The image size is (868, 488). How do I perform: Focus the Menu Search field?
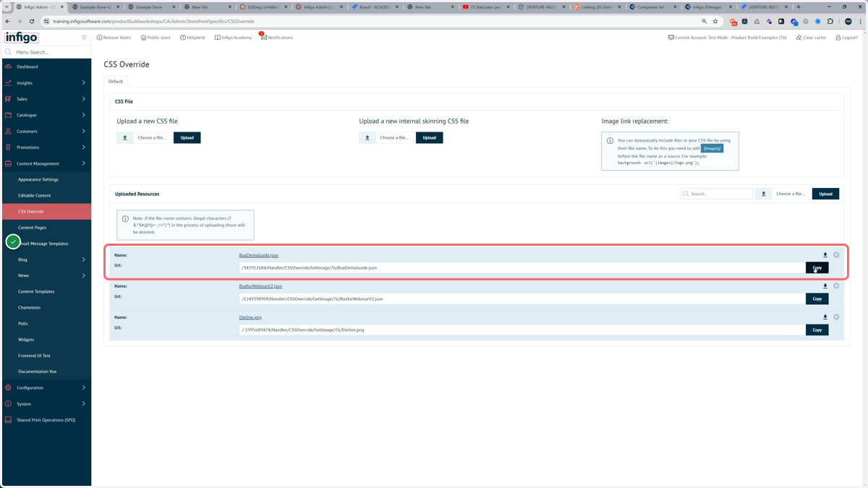(x=47, y=52)
